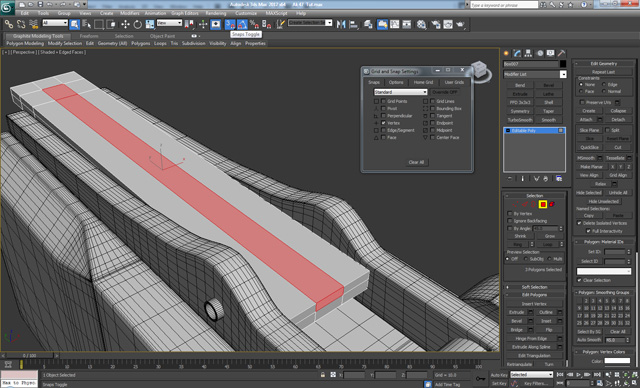Toggle Window/Crossing selection icon

pos(111,24)
